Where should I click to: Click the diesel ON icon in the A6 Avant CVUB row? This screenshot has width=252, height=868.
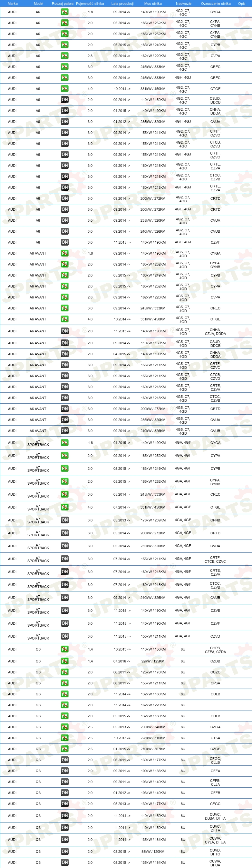[x=64, y=431]
